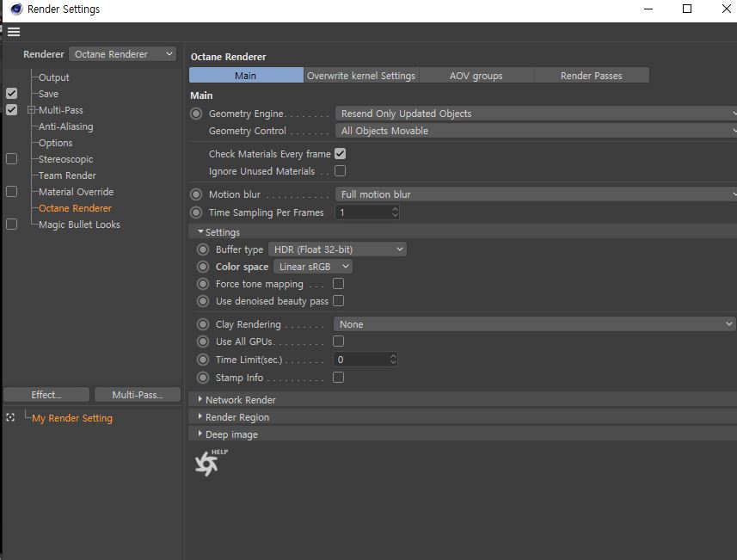Click the Time Sampling Per Frames stepper arrows
Viewport: 737px width, 560px height.
[395, 212]
